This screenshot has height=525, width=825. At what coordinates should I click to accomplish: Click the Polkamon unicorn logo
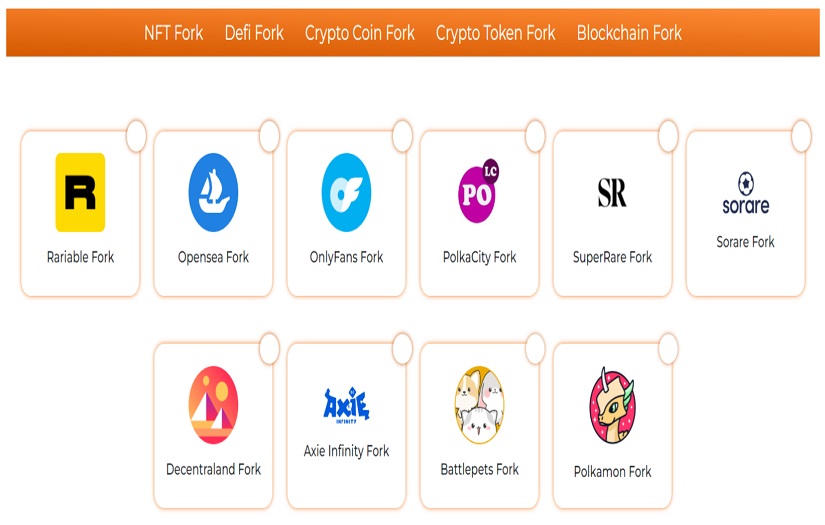(x=612, y=405)
